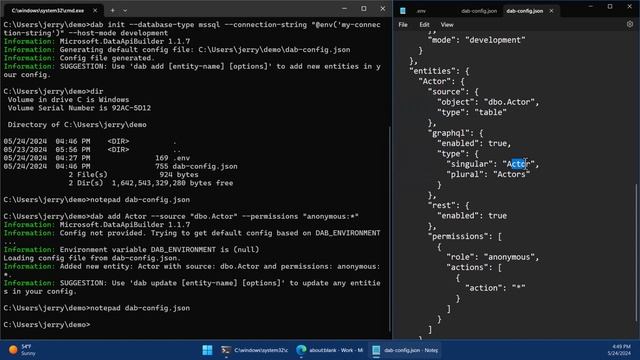Click the "action": "*" line
Screen dimensions: 640x360
[x=495, y=288]
